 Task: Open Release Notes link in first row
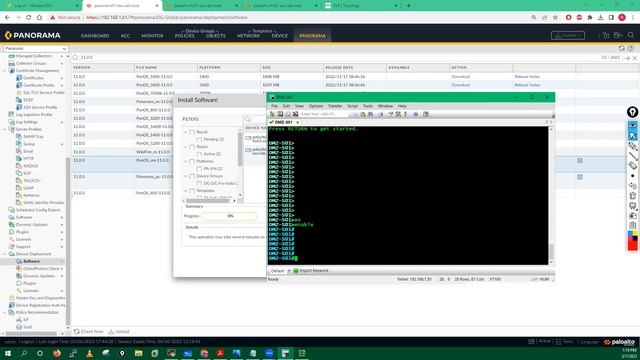point(527,77)
